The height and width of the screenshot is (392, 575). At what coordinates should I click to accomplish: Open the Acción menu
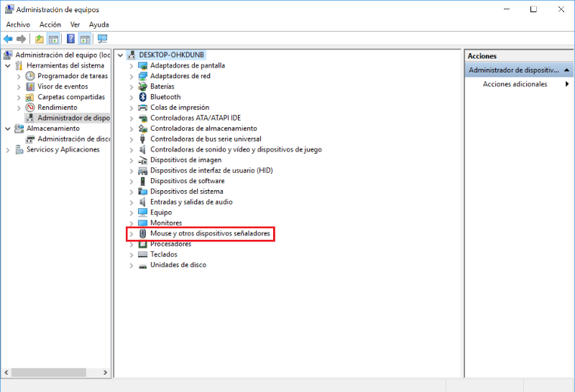pyautogui.click(x=50, y=24)
